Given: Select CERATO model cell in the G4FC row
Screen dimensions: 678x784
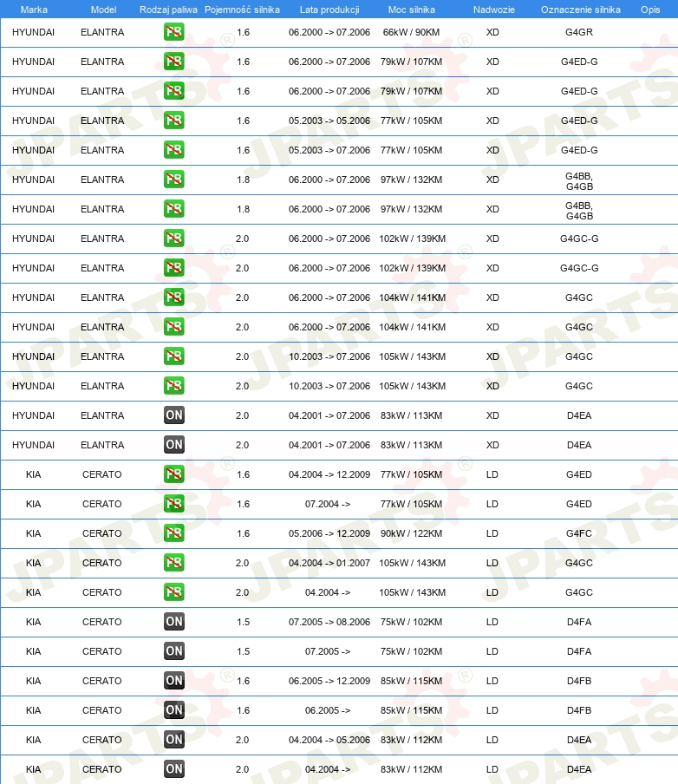Looking at the screenshot, I should [x=102, y=533].
